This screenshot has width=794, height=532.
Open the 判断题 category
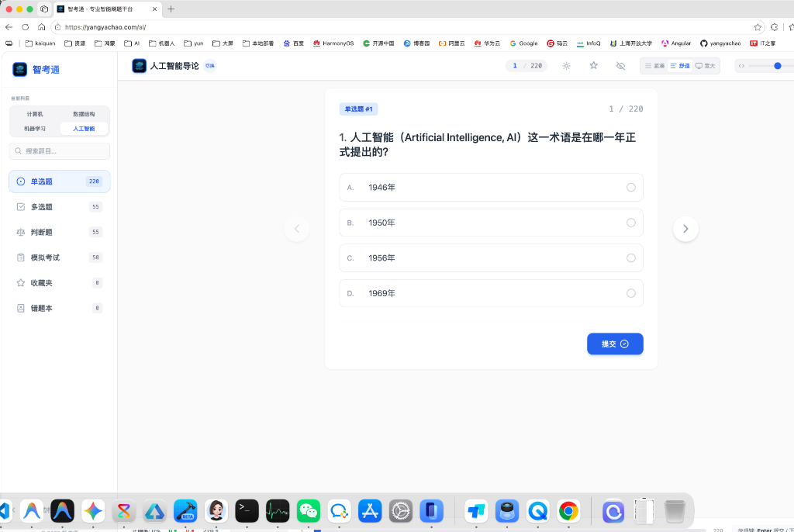60,232
